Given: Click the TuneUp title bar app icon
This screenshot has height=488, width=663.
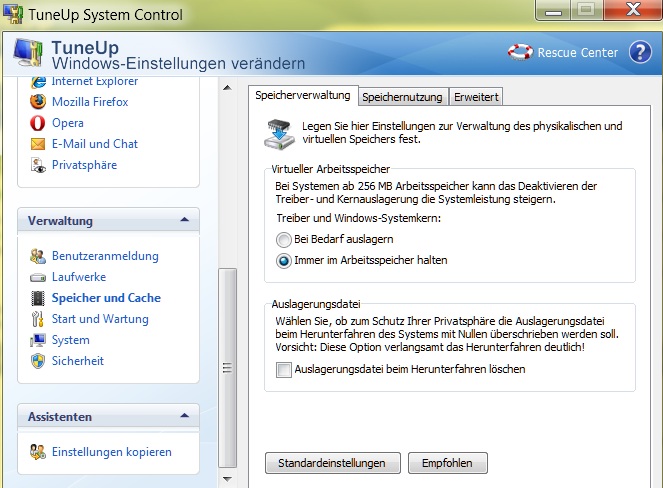Looking at the screenshot, I should click(x=13, y=14).
